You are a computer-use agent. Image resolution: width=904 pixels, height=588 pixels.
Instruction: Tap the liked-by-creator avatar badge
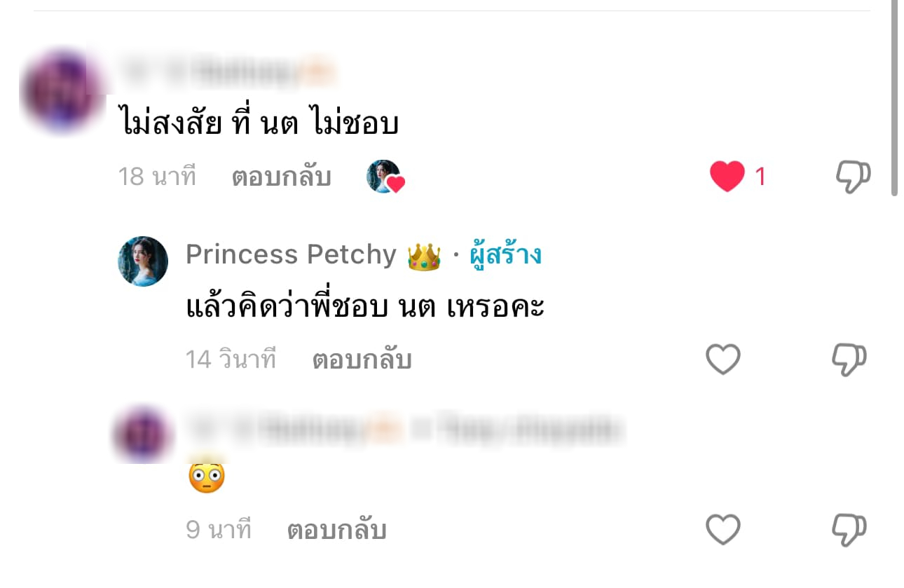[x=385, y=177]
